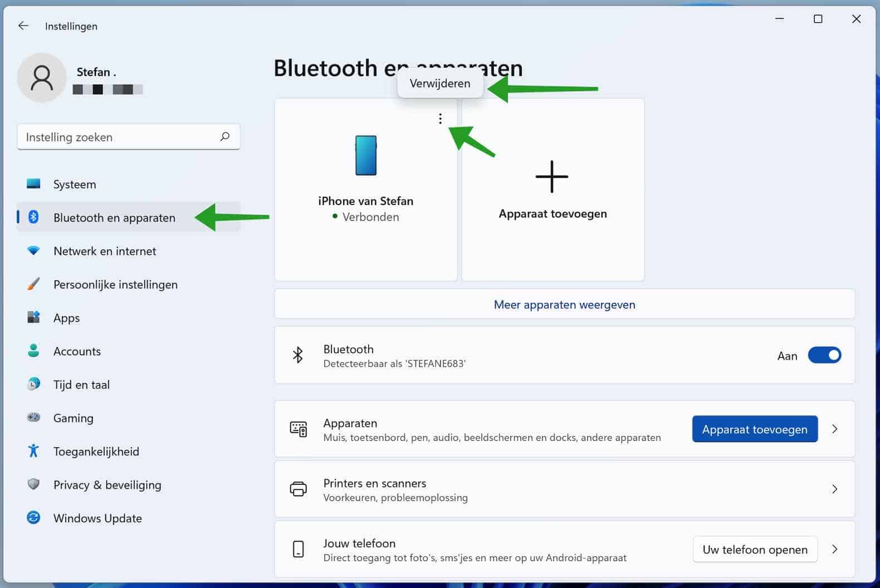Open Gaming settings
The height and width of the screenshot is (588, 880).
tap(129, 418)
